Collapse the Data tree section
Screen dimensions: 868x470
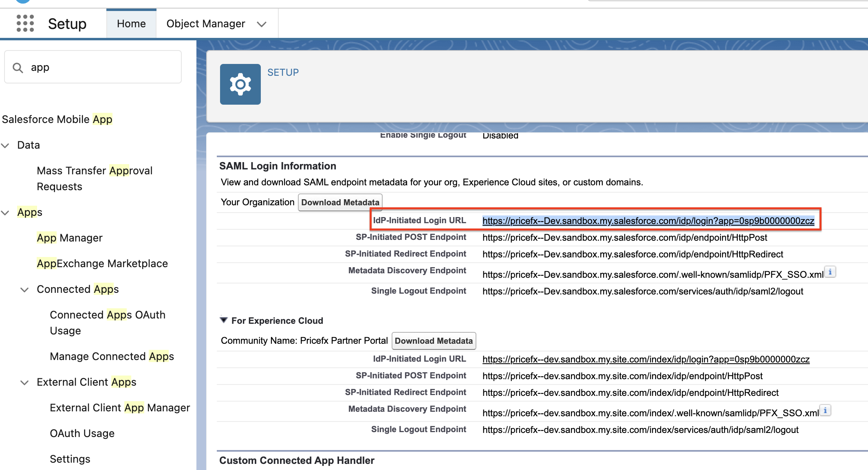5,145
